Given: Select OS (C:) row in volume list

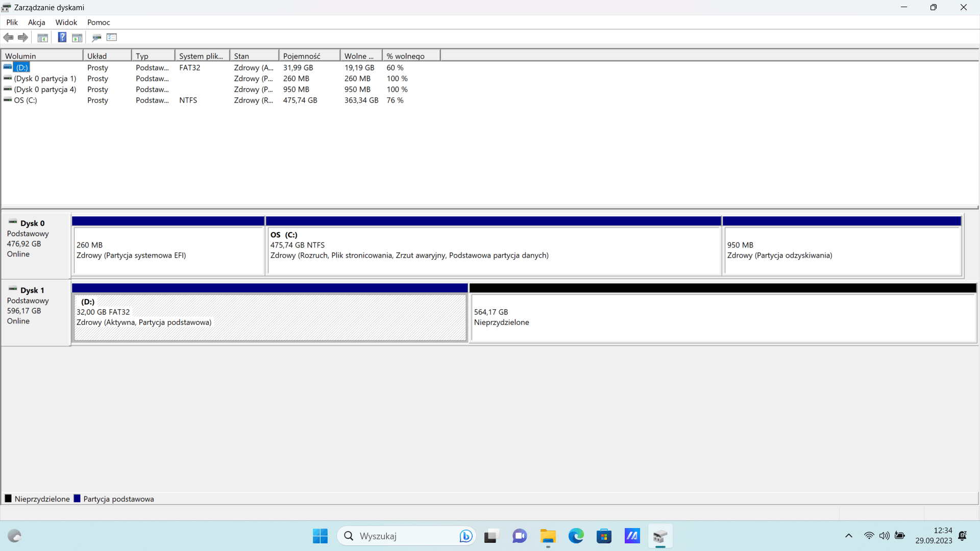Looking at the screenshot, I should coord(26,101).
